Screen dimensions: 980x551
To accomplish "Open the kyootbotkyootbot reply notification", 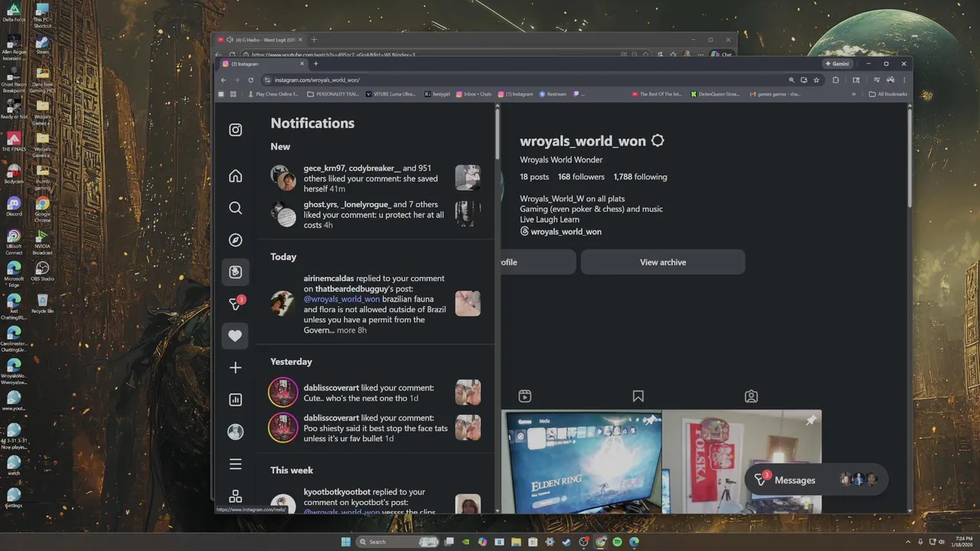I will [375, 501].
